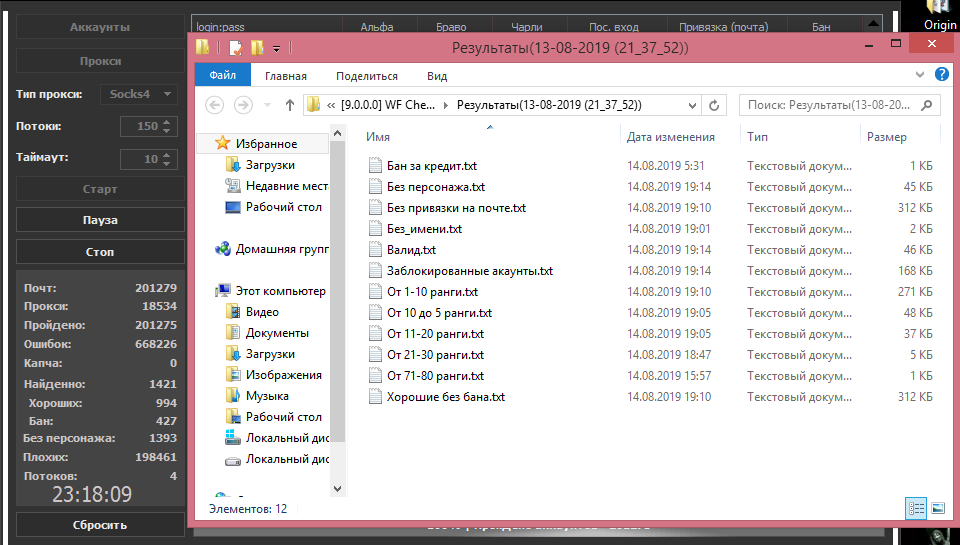Image resolution: width=960 pixels, height=545 pixels.
Task: Click the Help question mark icon
Action: pyautogui.click(x=941, y=75)
